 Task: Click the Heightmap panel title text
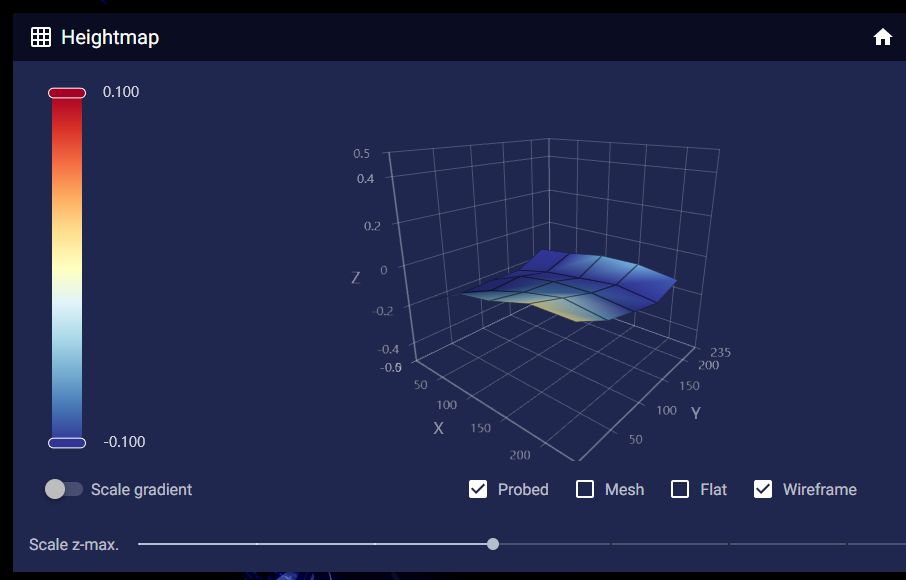pos(110,37)
